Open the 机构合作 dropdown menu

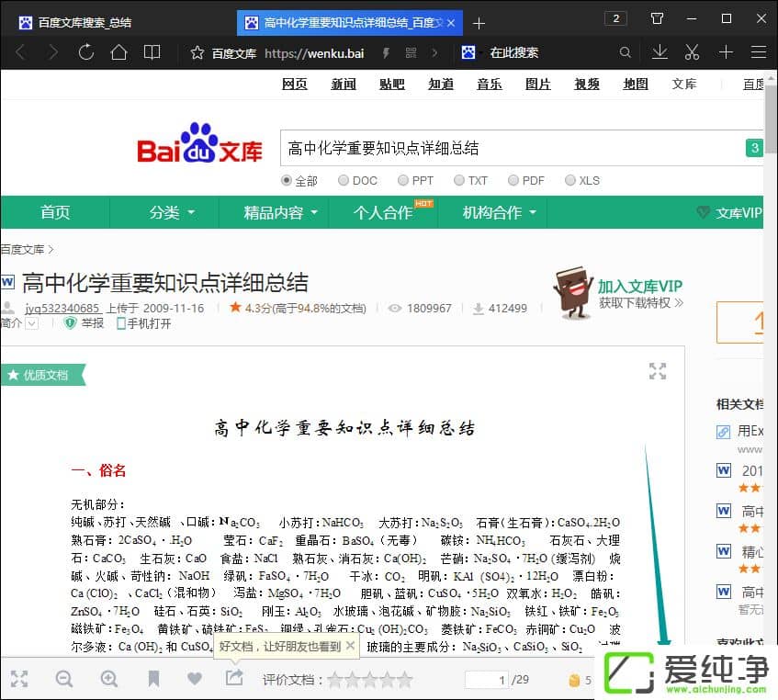click(x=499, y=212)
